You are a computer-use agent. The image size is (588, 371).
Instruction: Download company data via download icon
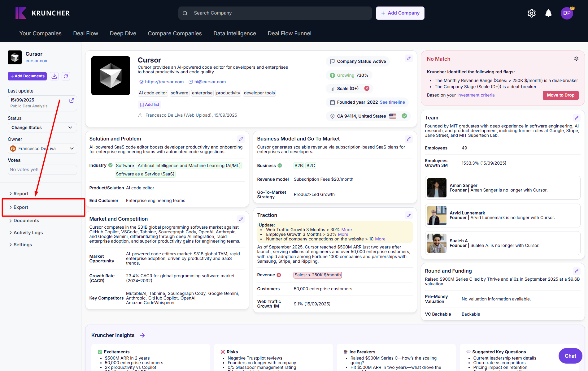click(x=54, y=76)
